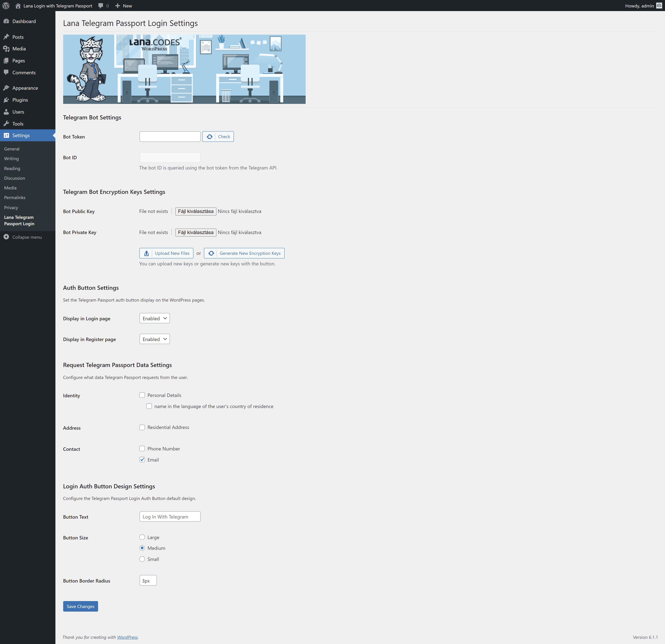The width and height of the screenshot is (665, 644).
Task: Open the Display in Register page dropdown
Action: 154,339
